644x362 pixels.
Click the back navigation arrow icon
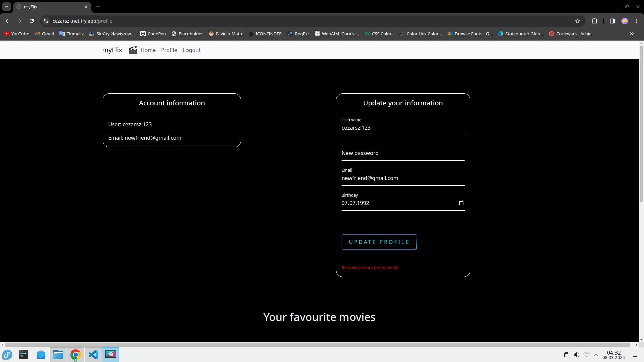coord(7,21)
